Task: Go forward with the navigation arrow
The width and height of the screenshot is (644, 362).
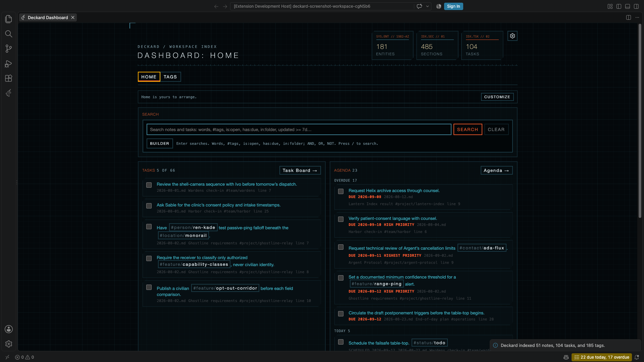Action: (225, 6)
